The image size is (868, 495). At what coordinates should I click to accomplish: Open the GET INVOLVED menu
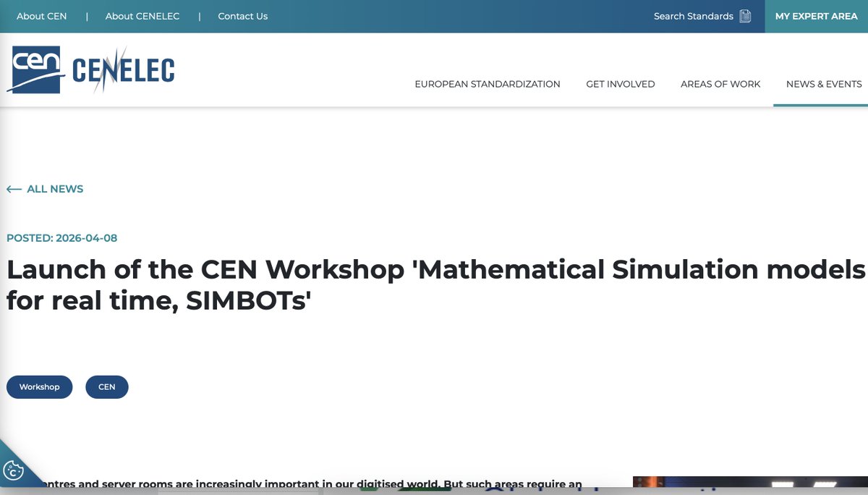coord(621,84)
